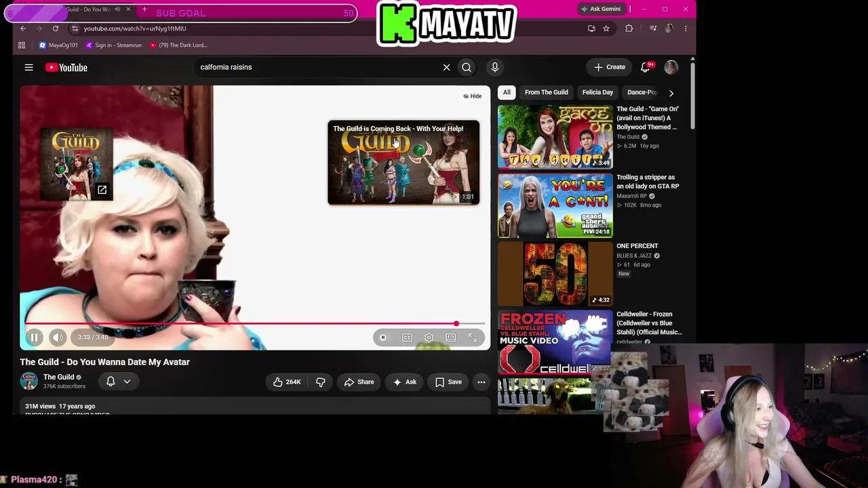The image size is (868, 488).
Task: Reload the browser page
Action: pyautogui.click(x=56, y=28)
